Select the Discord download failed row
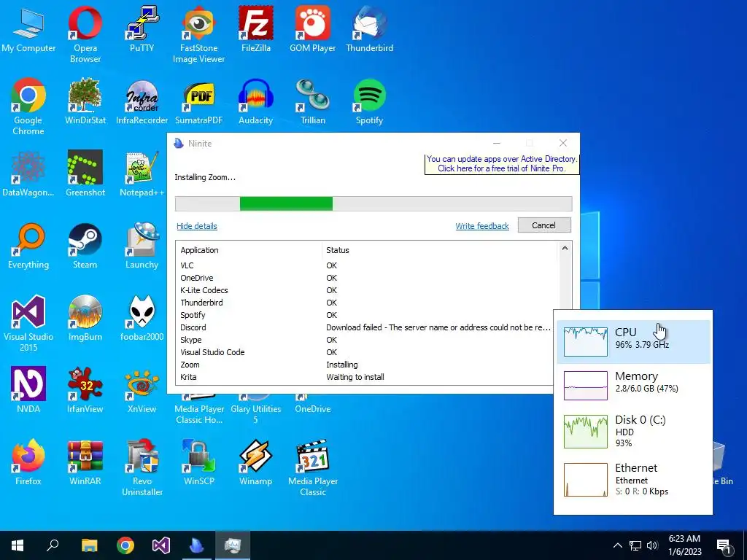 point(366,327)
